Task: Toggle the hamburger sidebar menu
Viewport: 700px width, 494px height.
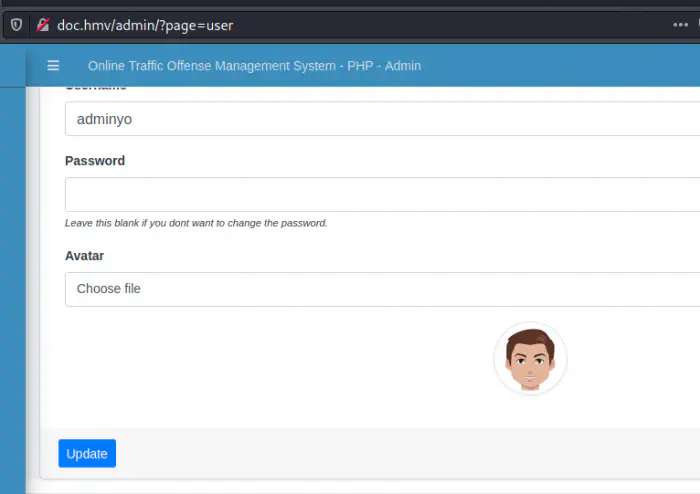Action: click(x=53, y=66)
